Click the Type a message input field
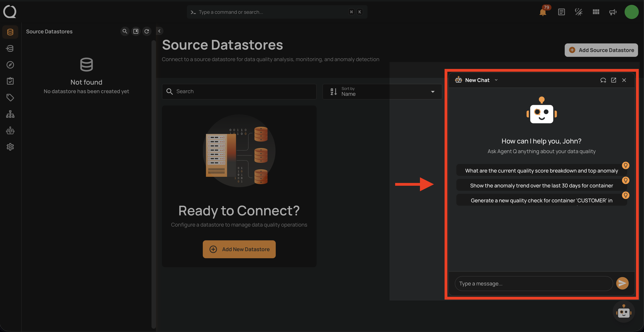 point(534,284)
